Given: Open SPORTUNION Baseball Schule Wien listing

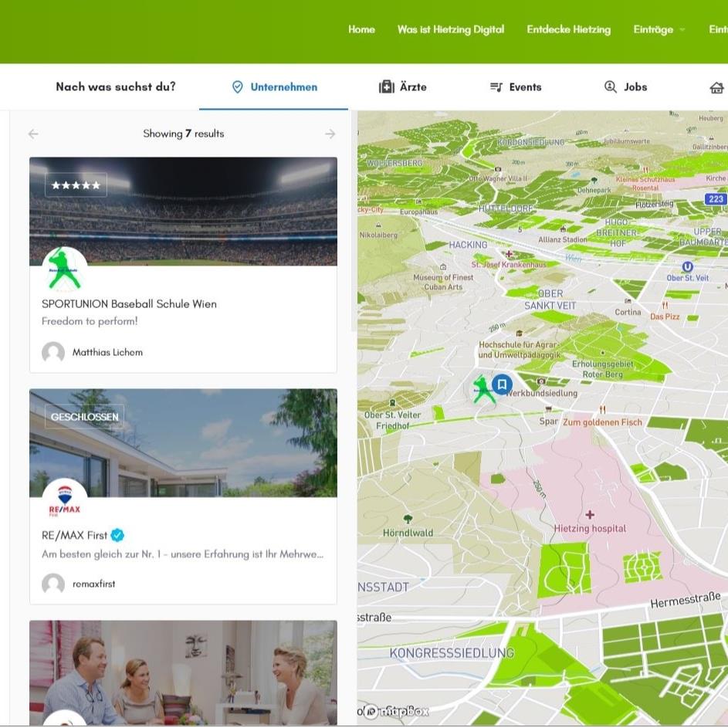Looking at the screenshot, I should 129,303.
